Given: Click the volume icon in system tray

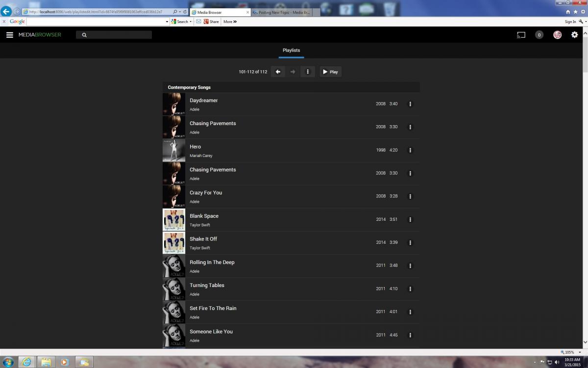Looking at the screenshot, I should click(557, 362).
